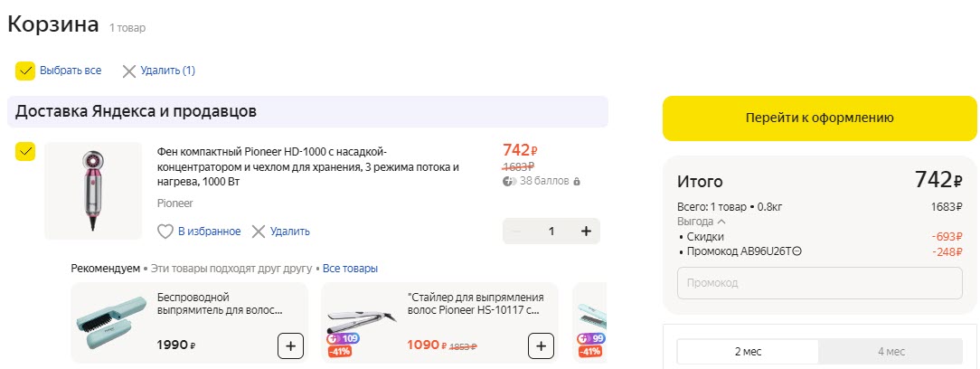The height and width of the screenshot is (369, 980).
Task: Toggle the "Выбрать все" checkbox
Action: [x=25, y=71]
